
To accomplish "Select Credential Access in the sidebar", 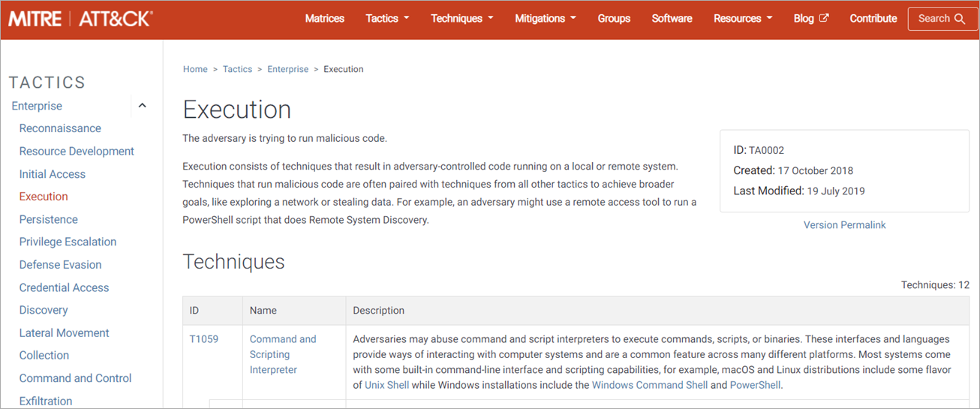I will pos(64,287).
